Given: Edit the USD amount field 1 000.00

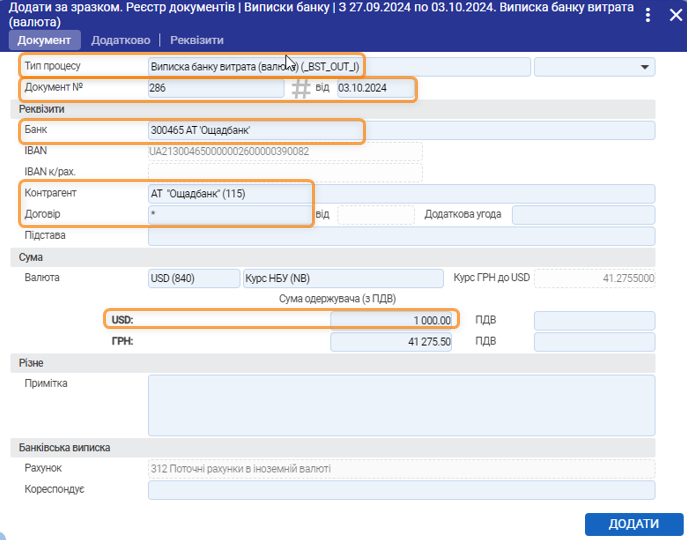Looking at the screenshot, I should pyautogui.click(x=393, y=320).
